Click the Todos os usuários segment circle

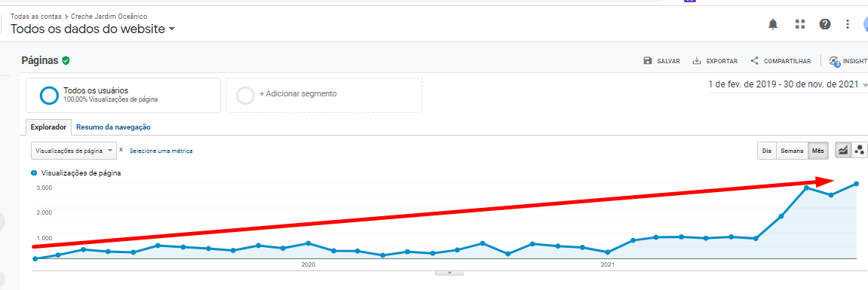click(49, 95)
